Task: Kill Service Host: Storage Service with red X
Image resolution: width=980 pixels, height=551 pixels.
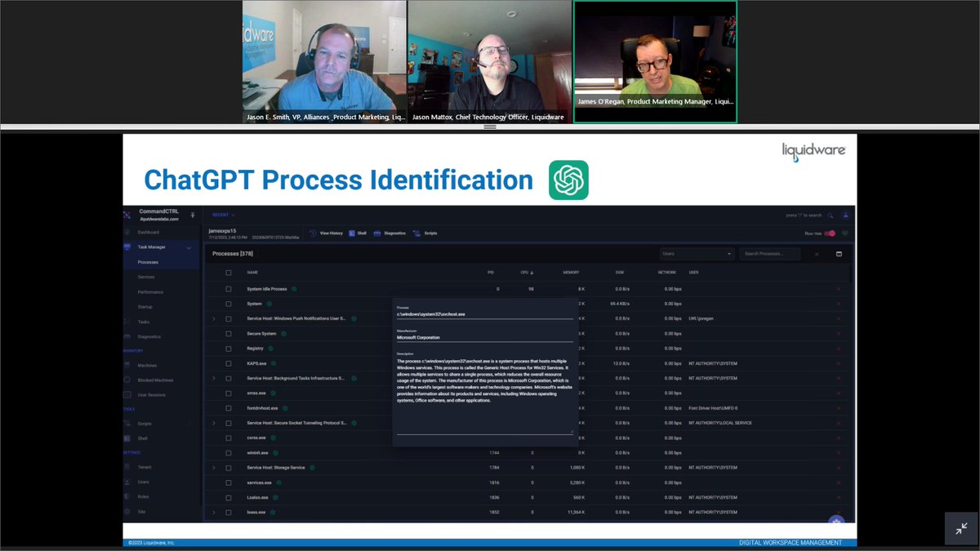Action: [839, 468]
